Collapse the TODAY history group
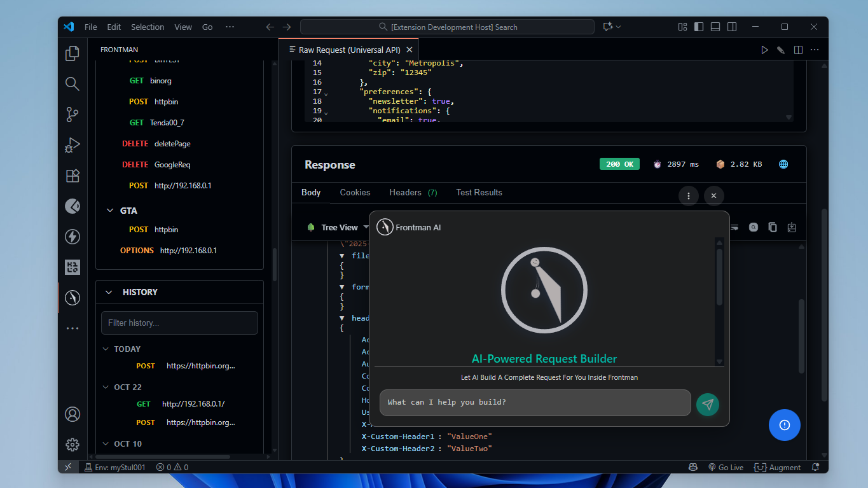868x488 pixels. pyautogui.click(x=106, y=349)
